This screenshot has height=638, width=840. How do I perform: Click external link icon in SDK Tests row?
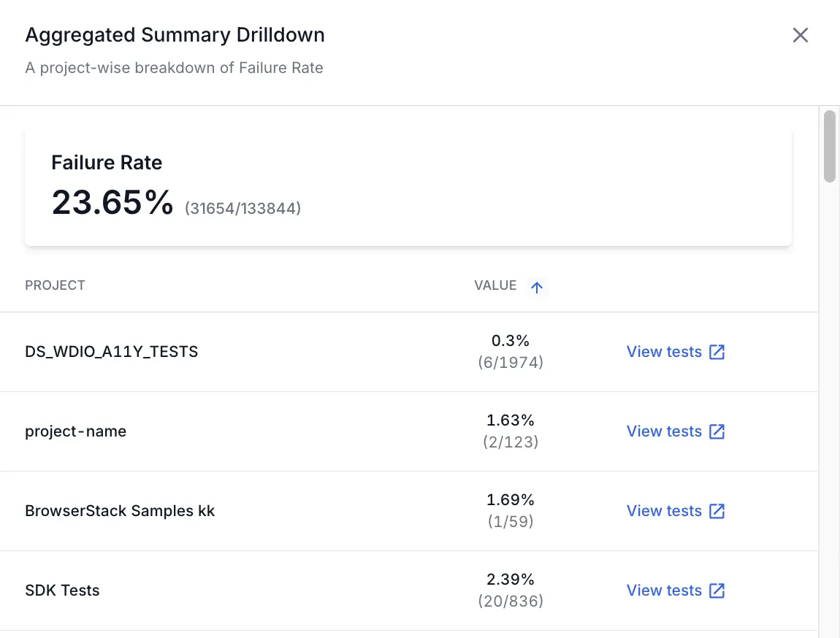717,591
